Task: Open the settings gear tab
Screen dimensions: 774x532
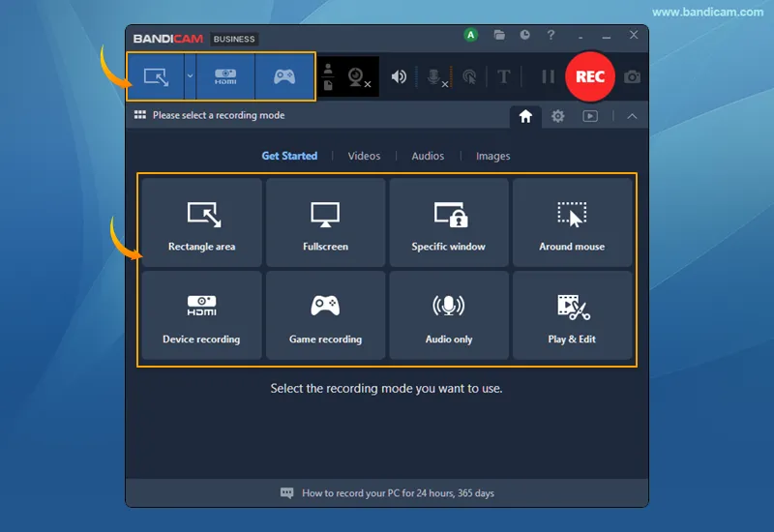Action: point(558,116)
